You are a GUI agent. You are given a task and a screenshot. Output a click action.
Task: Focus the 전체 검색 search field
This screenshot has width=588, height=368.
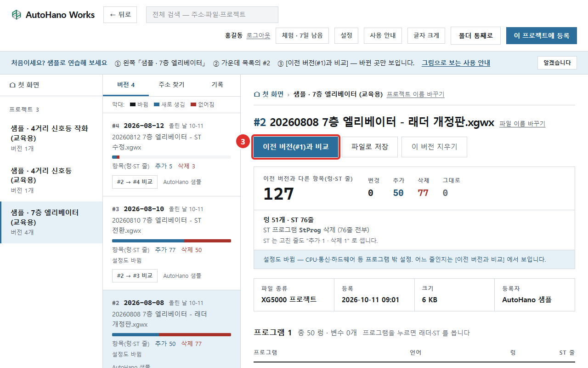(x=212, y=15)
